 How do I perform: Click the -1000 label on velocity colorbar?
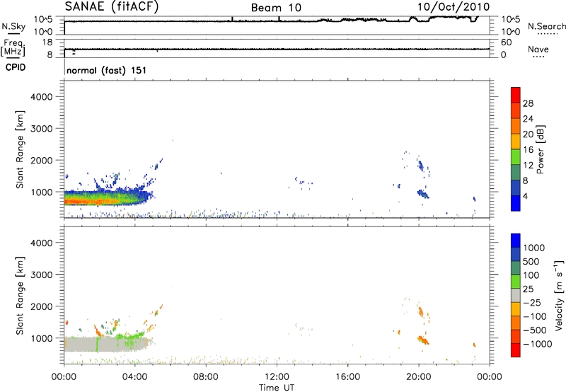(538, 344)
